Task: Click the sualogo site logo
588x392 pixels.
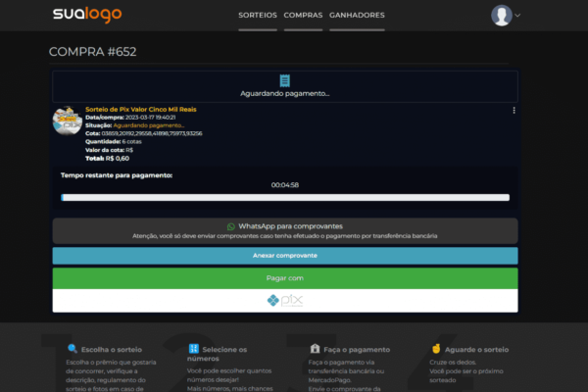Action: coord(89,15)
